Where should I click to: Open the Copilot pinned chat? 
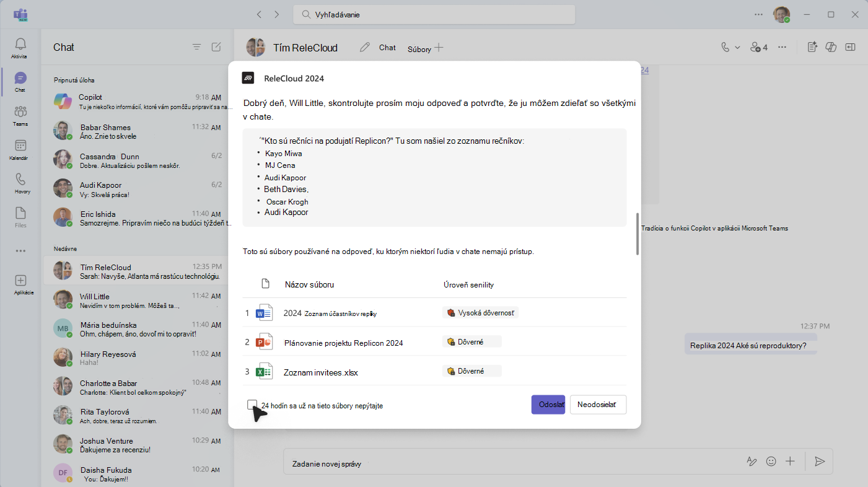coord(138,102)
